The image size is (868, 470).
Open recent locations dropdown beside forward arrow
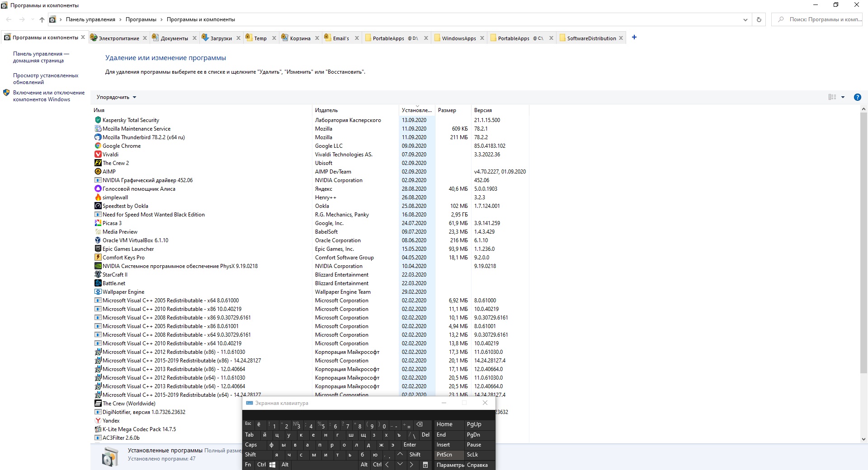(x=32, y=19)
